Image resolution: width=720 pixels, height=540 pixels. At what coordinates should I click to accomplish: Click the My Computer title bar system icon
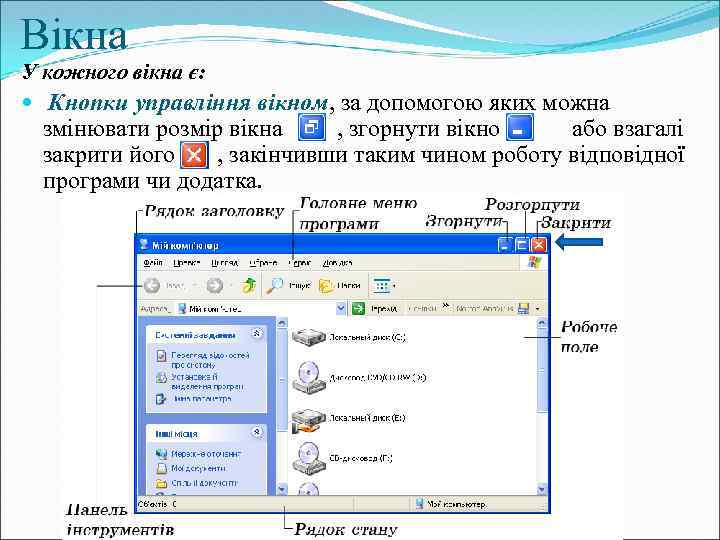[x=145, y=244]
